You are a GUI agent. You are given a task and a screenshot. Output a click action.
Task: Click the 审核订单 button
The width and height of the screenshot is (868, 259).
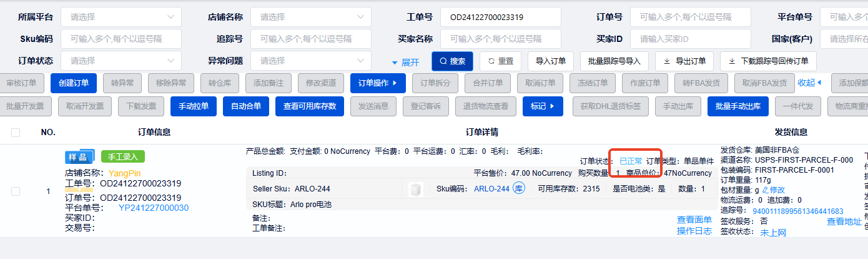21,83
